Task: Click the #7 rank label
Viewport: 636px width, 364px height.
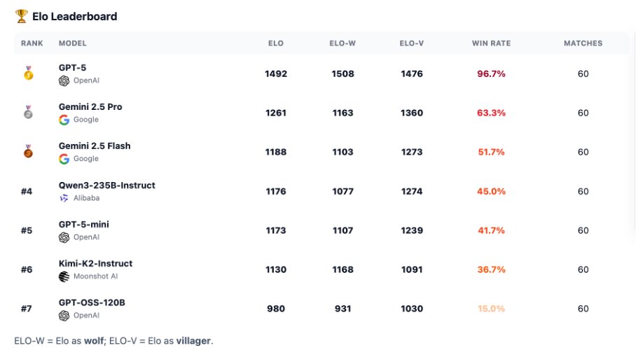Action: click(27, 309)
